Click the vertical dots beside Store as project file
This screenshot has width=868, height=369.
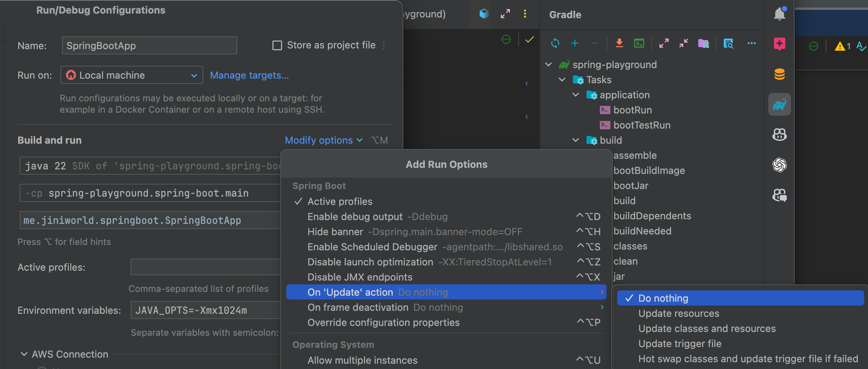(x=384, y=45)
